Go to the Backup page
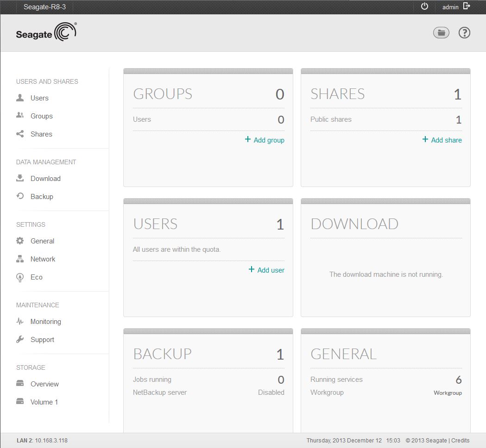486x448 pixels. click(x=42, y=197)
